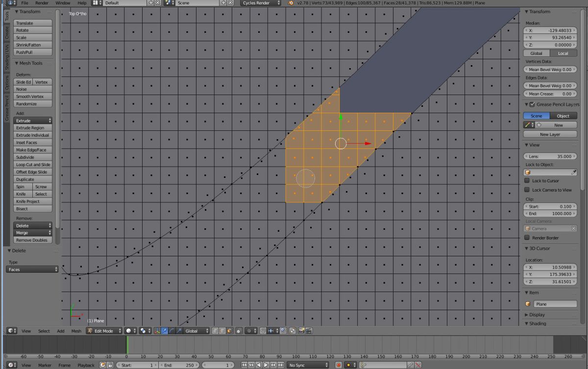
Task: Open the Mesh menu in 3D view header
Action: click(x=76, y=331)
